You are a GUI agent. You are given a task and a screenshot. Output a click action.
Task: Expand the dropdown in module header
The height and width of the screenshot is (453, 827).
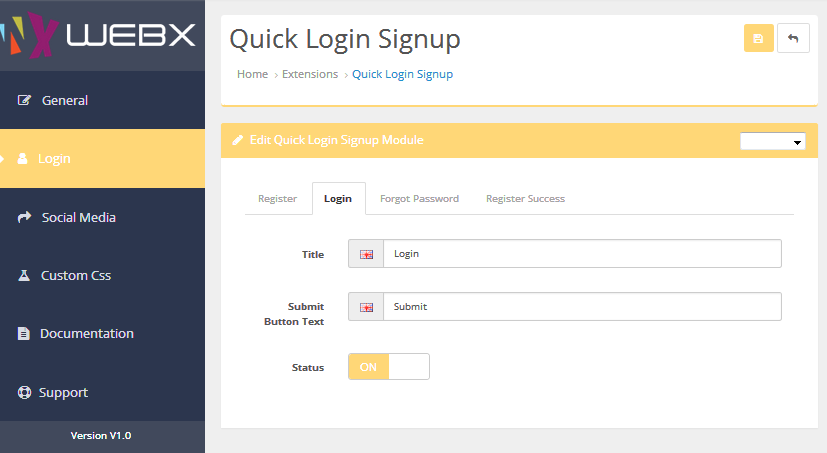pyautogui.click(x=772, y=141)
